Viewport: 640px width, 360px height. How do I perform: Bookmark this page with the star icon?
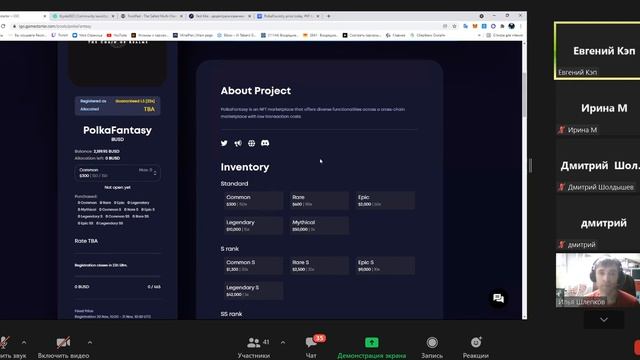(x=454, y=26)
